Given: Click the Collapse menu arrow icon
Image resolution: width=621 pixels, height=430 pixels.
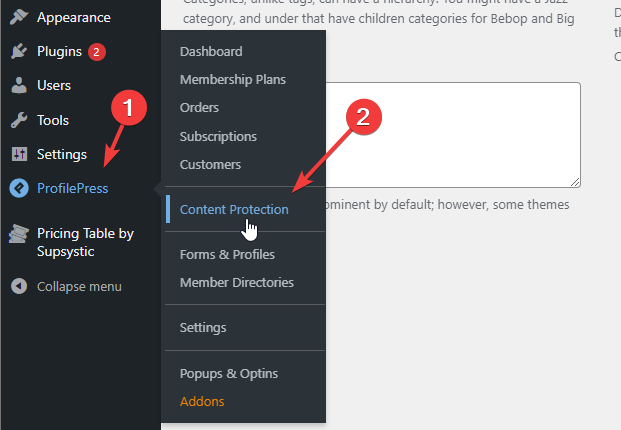Looking at the screenshot, I should (19, 286).
